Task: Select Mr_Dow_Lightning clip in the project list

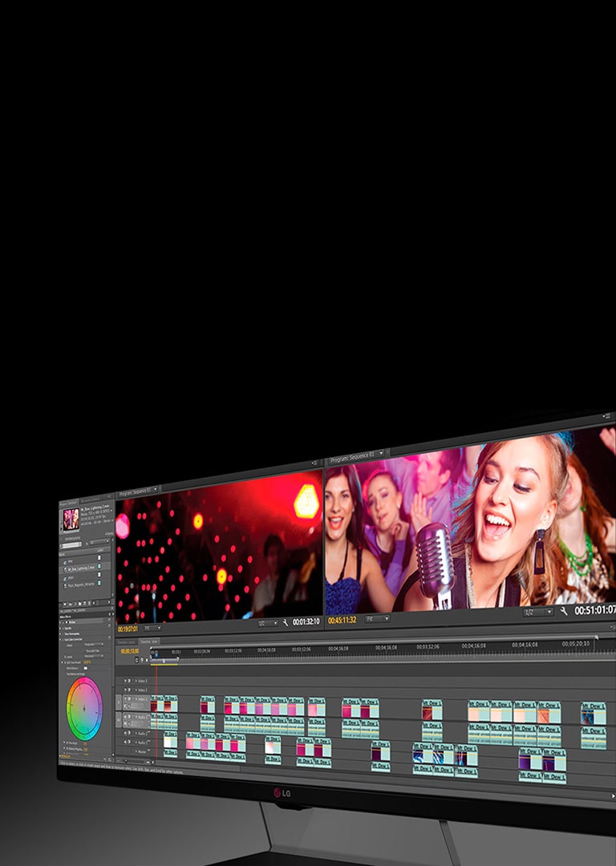Action: pos(80,568)
